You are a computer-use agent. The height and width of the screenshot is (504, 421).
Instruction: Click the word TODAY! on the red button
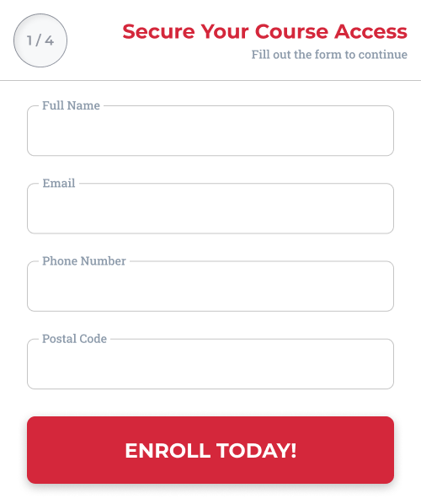256,450
